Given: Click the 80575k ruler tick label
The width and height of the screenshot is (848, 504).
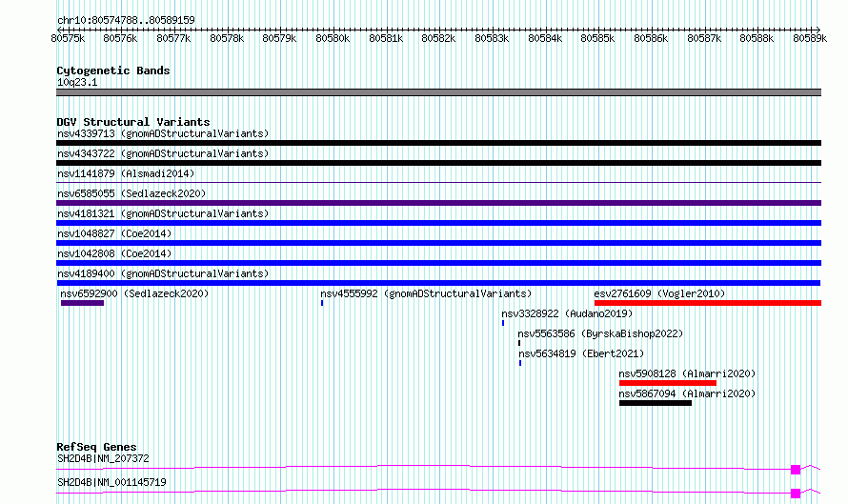Looking at the screenshot, I should [x=68, y=38].
